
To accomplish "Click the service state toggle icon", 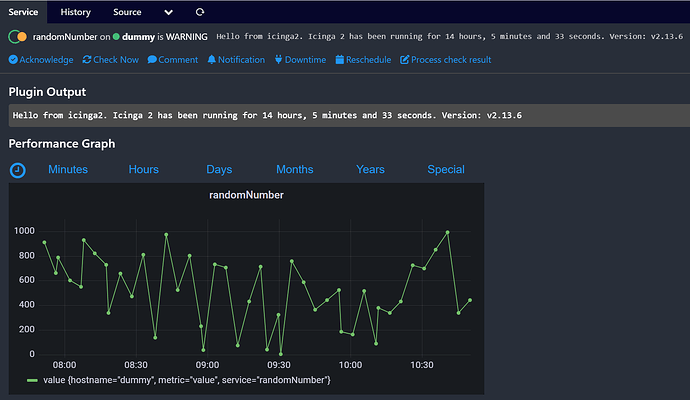I will click(x=18, y=37).
